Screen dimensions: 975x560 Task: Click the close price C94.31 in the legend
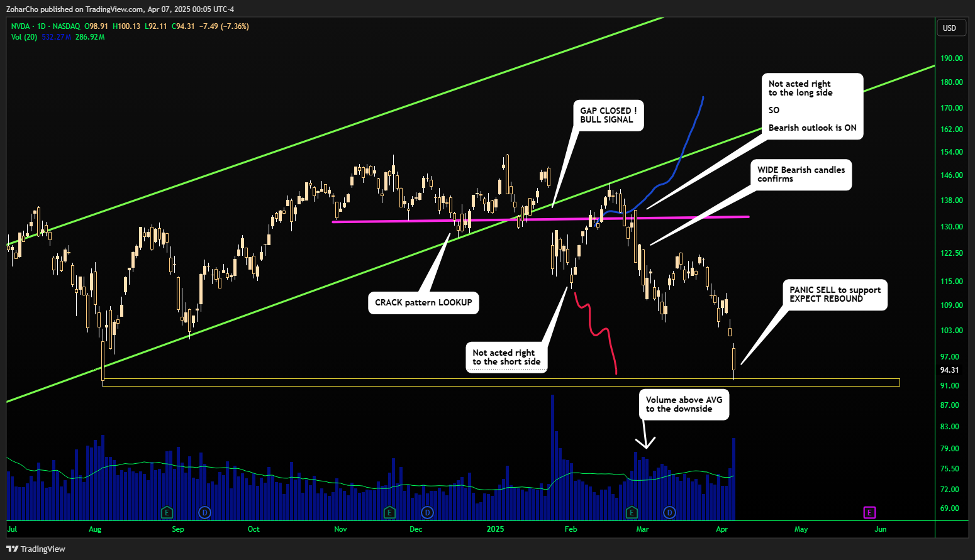pyautogui.click(x=182, y=26)
